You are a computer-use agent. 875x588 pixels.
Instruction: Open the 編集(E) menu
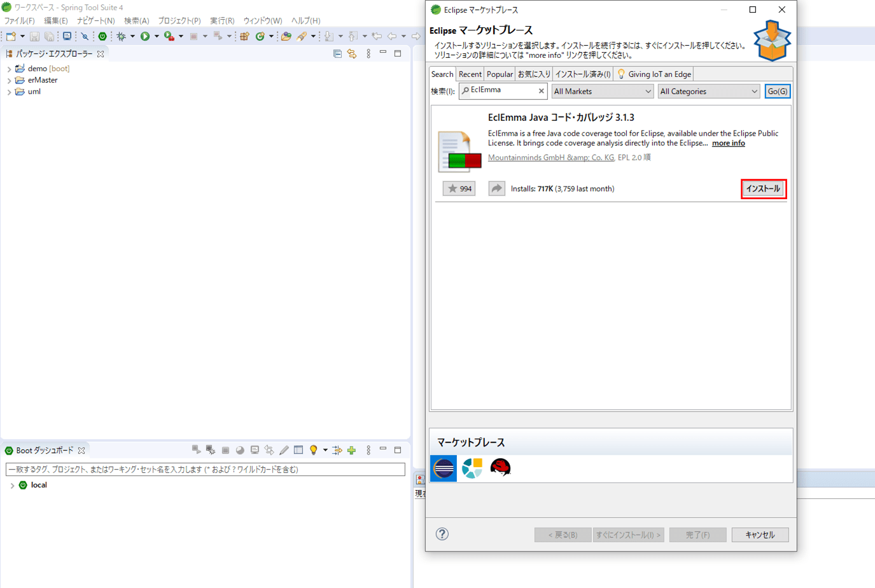(56, 21)
